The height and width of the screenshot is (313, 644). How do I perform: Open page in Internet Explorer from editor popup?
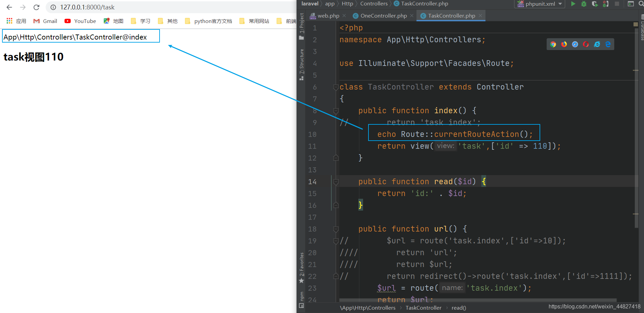tap(597, 44)
